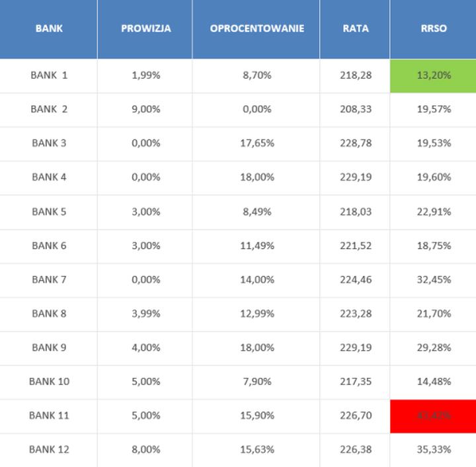Click the RRSO column header
Screen dimensions: 476x467
tap(434, 28)
